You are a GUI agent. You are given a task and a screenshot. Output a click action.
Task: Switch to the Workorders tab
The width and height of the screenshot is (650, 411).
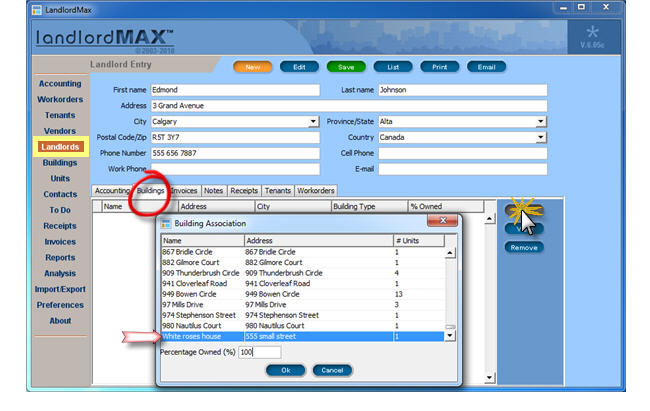tap(316, 191)
